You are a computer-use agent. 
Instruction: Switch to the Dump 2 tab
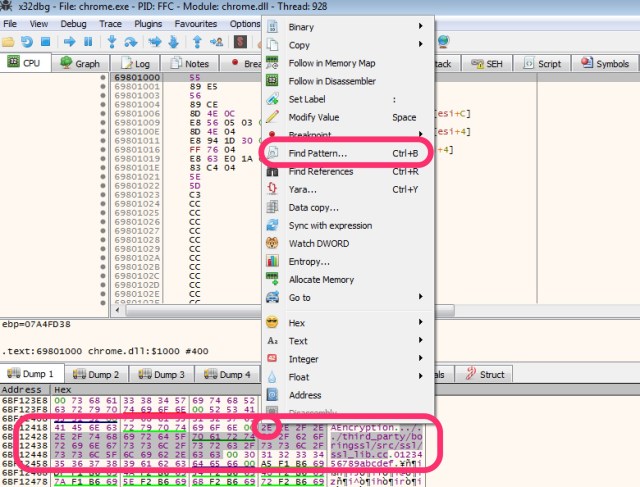tap(94, 374)
